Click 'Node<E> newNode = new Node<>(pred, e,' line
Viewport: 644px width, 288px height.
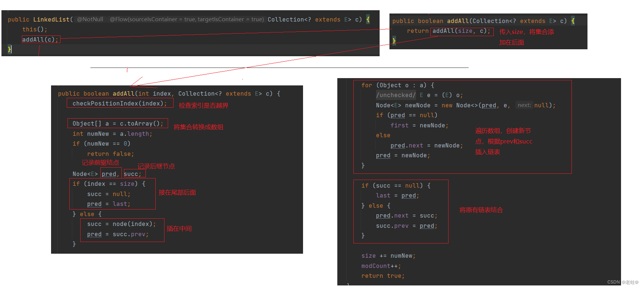(x=443, y=105)
